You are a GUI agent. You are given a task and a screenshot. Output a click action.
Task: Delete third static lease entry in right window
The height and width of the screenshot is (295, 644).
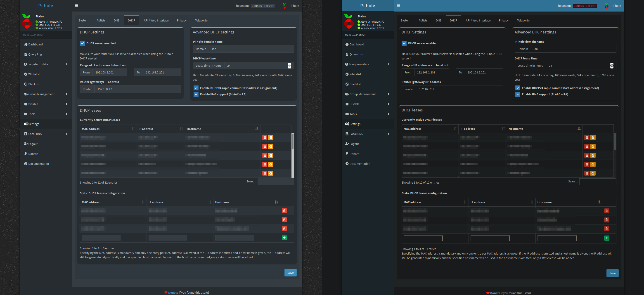pyautogui.click(x=607, y=229)
